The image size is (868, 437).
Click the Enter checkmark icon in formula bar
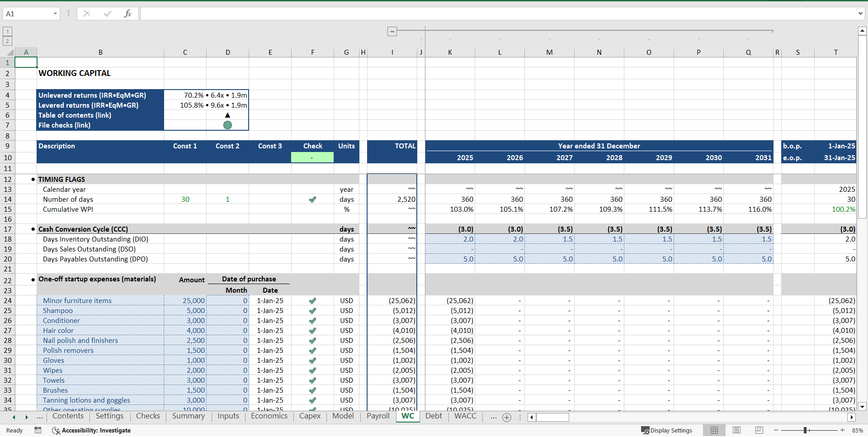[108, 14]
